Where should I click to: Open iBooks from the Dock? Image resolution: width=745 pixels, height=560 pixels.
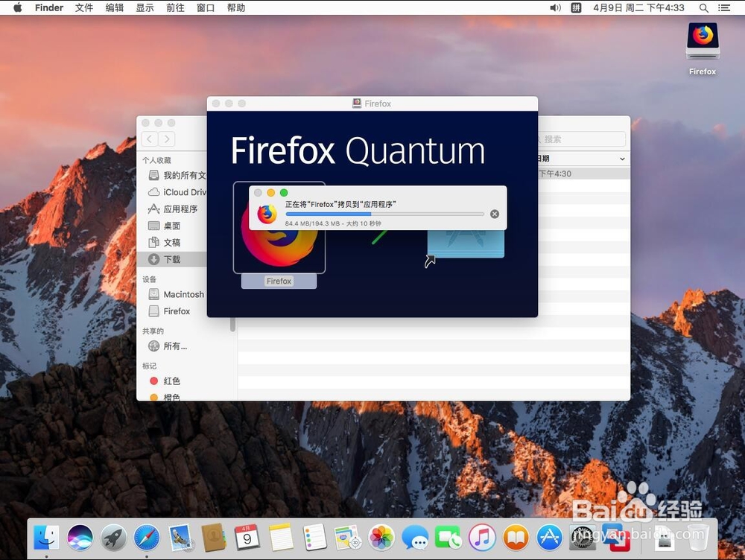[x=516, y=538]
